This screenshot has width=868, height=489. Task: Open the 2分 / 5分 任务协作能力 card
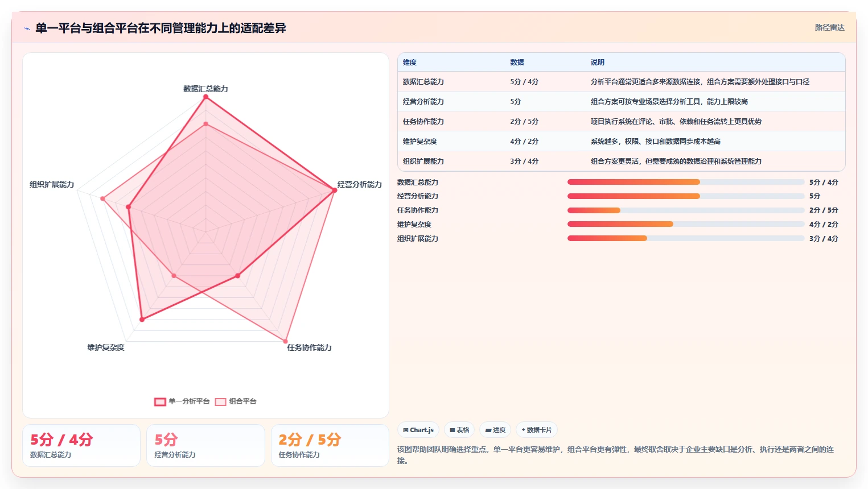(330, 446)
